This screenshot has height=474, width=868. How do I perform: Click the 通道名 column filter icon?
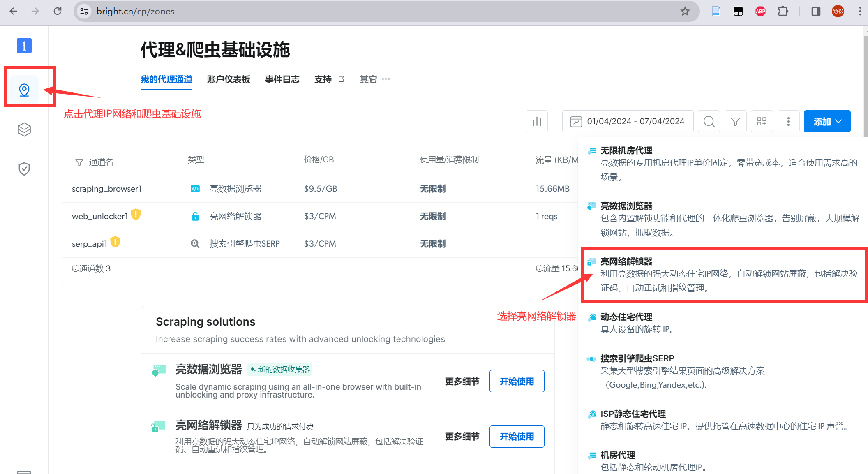(79, 162)
